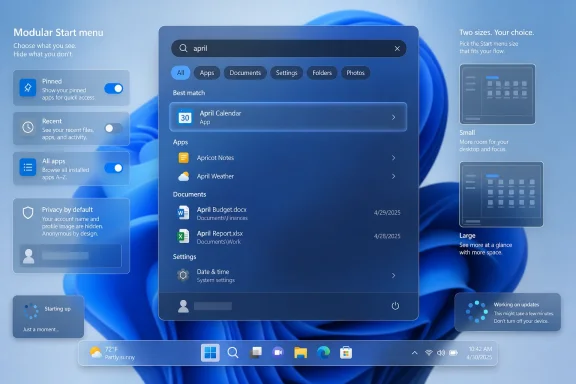
Task: Expand the April Weather chevron
Action: click(x=393, y=176)
